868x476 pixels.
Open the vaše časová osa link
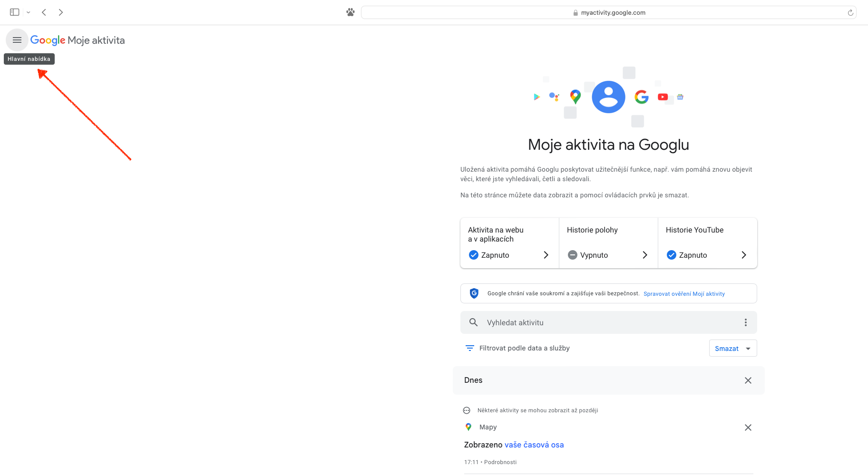click(534, 445)
